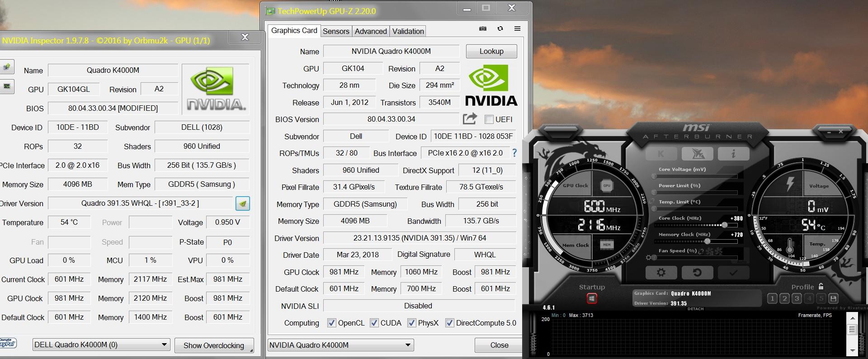Open Afterburner Kombustor K button
This screenshot has width=868, height=359.
click(661, 154)
